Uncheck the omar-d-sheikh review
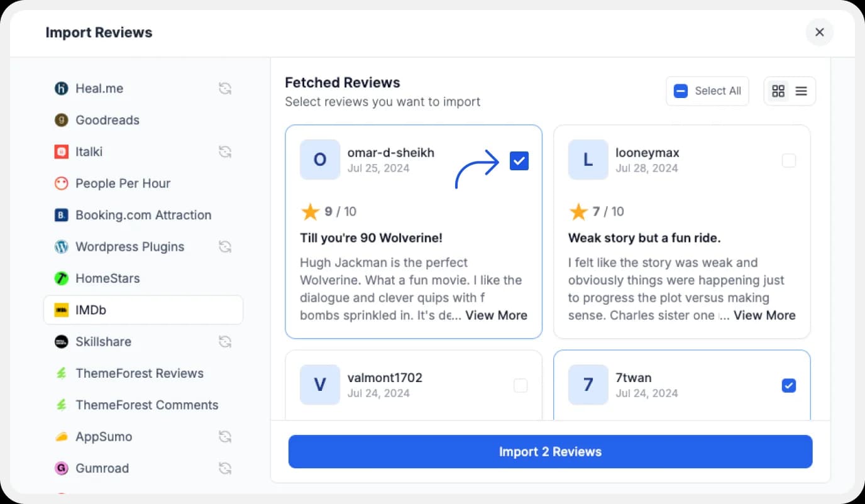 pos(519,161)
